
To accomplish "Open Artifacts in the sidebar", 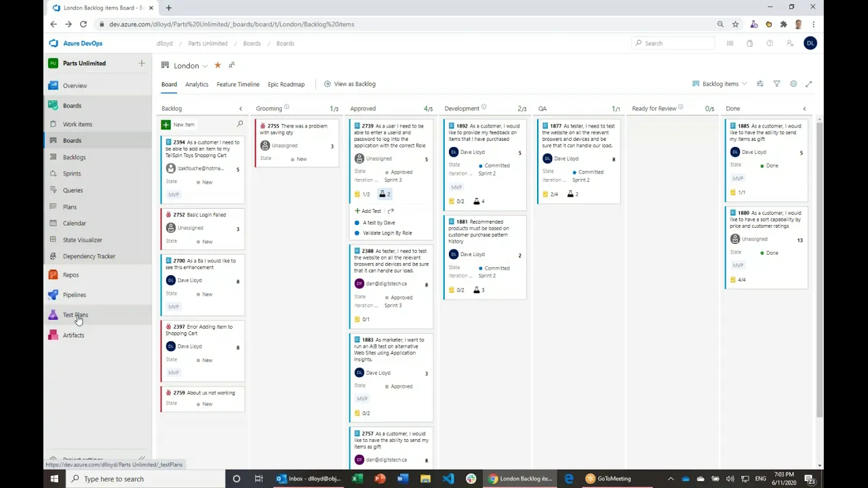I will point(73,335).
